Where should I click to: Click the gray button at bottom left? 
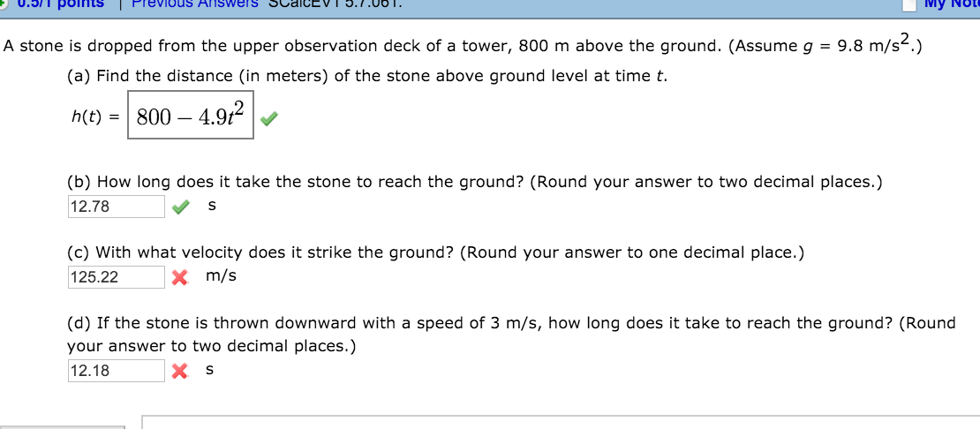pos(63,427)
